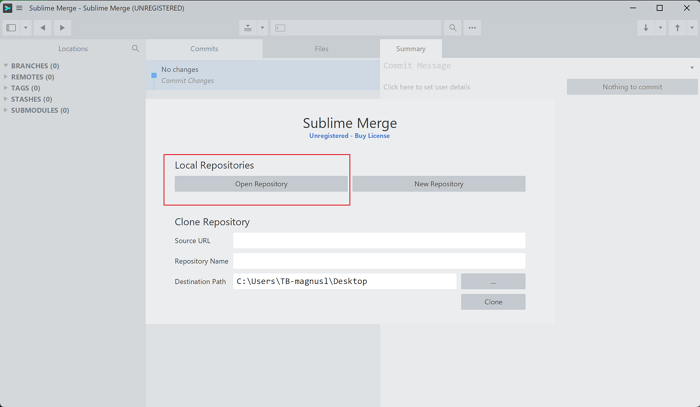Switch to the Commits tab

coord(204,49)
